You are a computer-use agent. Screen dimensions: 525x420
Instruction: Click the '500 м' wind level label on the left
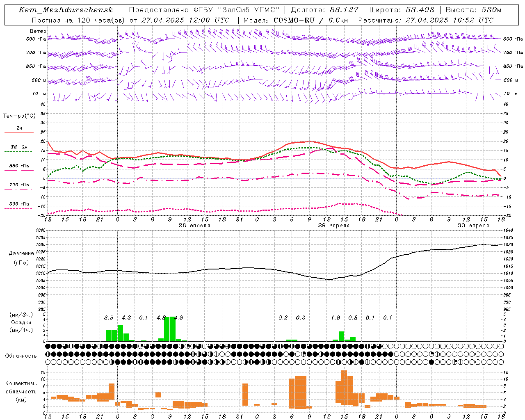[x=39, y=80]
